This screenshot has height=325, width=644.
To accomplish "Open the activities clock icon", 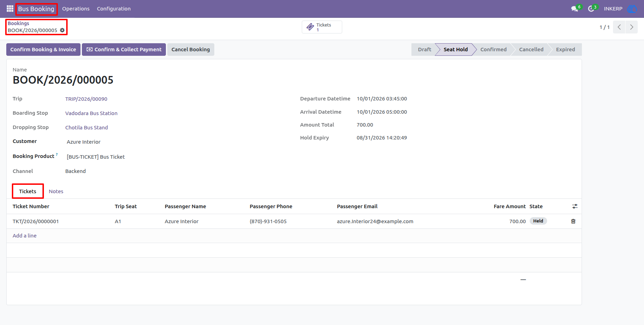I will point(591,9).
